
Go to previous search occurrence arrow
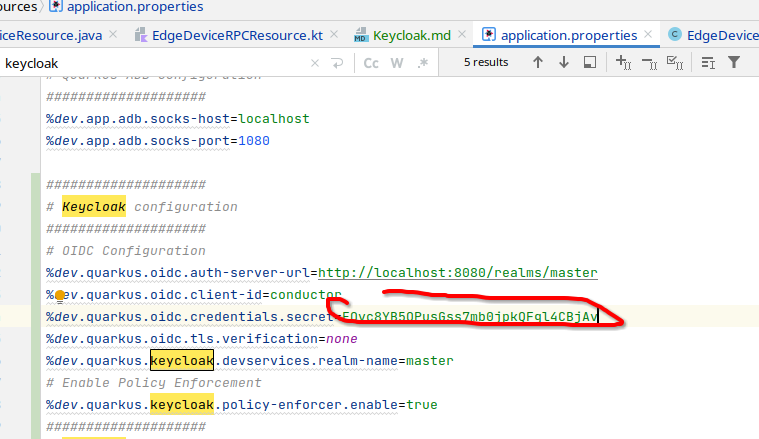pos(538,62)
